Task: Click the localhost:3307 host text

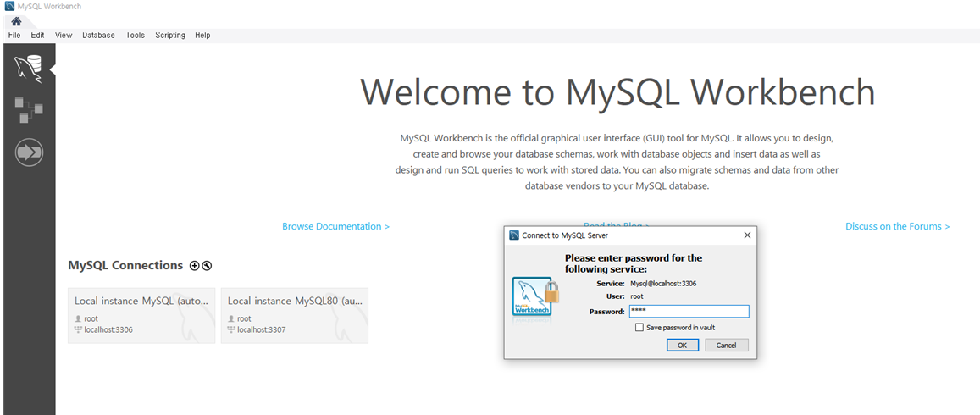Action: (x=261, y=330)
